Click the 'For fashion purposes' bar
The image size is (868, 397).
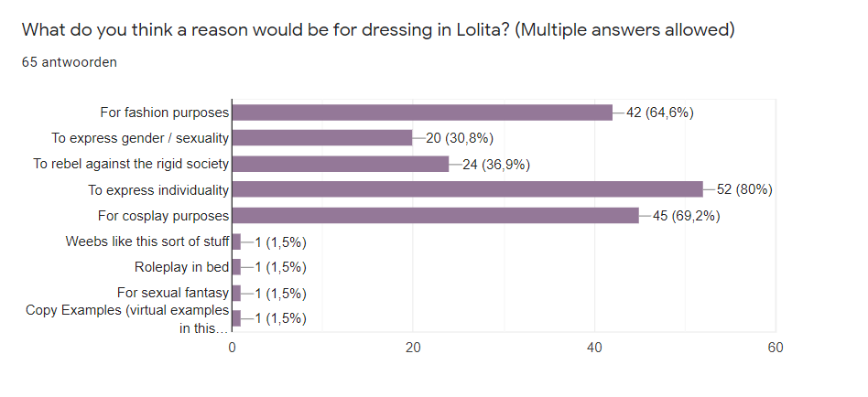click(x=421, y=113)
